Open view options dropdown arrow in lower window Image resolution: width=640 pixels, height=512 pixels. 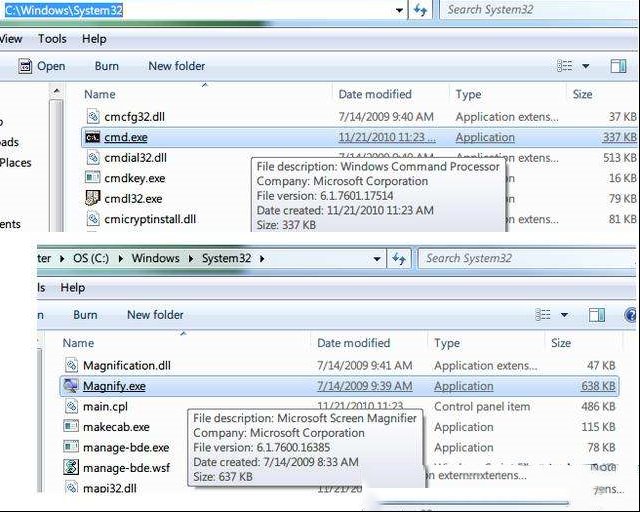(564, 315)
